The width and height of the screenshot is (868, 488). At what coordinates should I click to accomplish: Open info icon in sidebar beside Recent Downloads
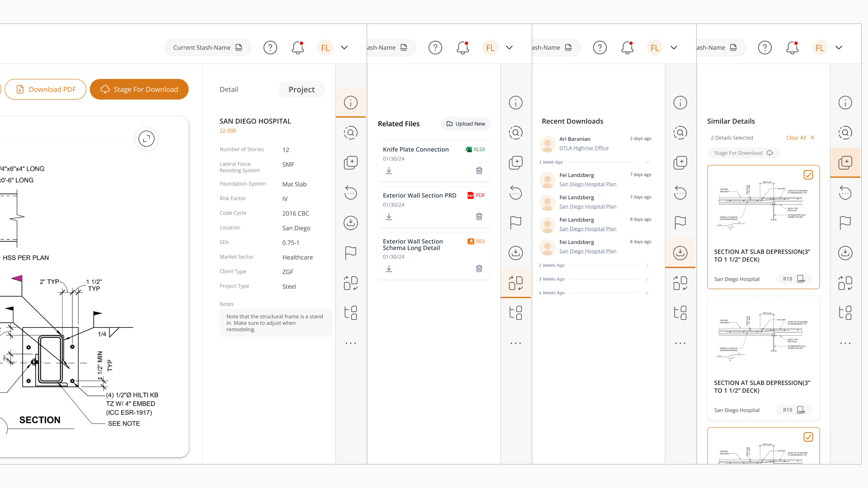tap(680, 103)
